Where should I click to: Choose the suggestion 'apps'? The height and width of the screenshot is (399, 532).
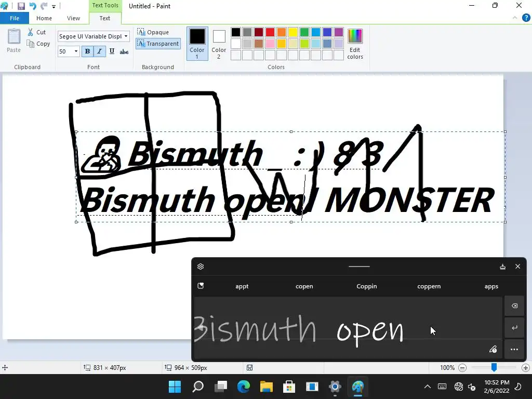click(491, 286)
